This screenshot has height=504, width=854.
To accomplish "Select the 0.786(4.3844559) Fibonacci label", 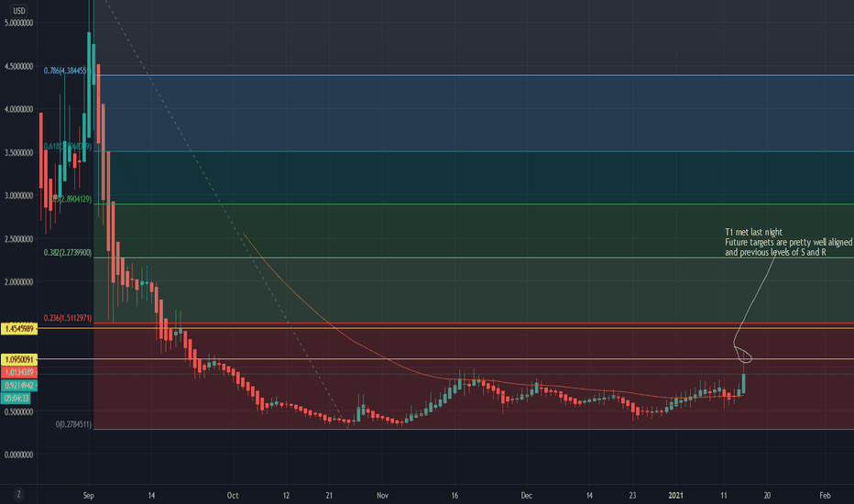I will tap(67, 71).
